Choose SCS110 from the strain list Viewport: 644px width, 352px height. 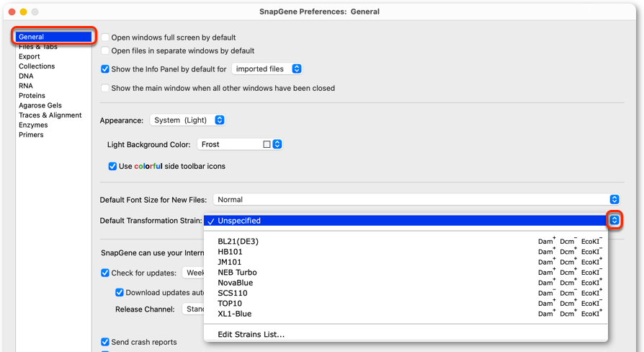(406, 293)
